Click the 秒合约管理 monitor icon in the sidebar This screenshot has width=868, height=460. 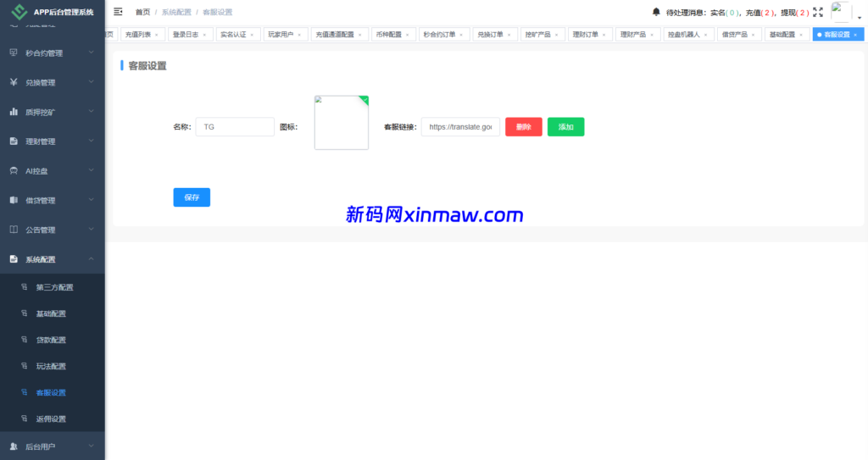click(14, 53)
